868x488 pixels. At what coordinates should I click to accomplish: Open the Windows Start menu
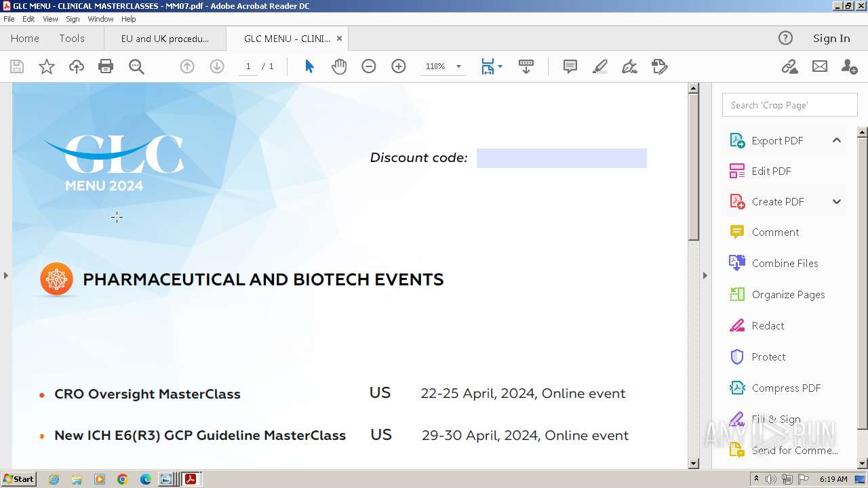(x=19, y=479)
